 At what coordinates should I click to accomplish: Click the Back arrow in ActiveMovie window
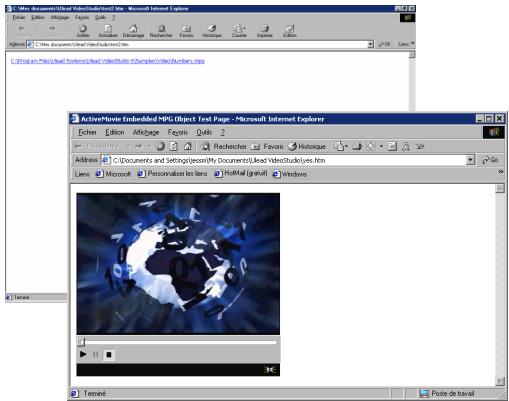coord(78,146)
